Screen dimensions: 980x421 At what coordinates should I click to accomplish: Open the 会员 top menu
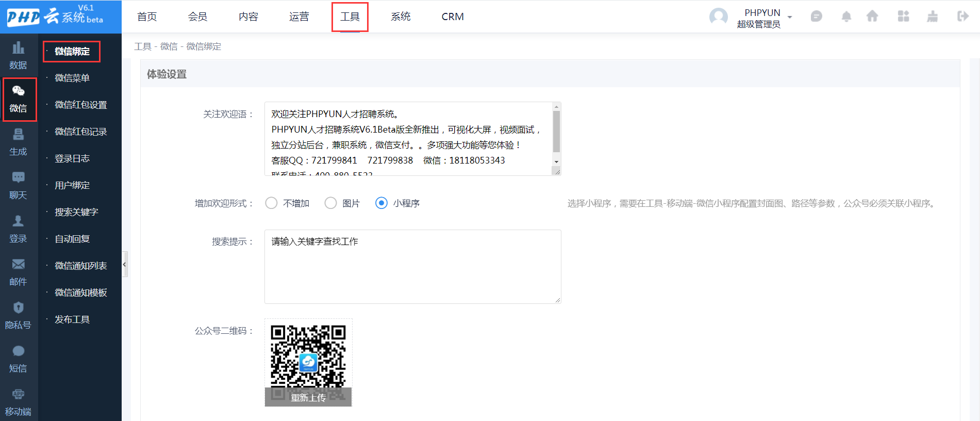pos(197,17)
